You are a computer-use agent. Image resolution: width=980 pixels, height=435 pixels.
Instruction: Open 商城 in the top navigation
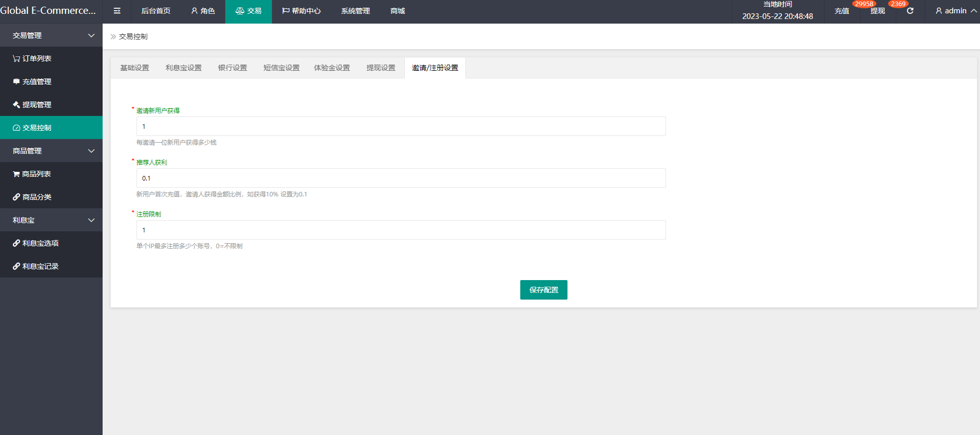tap(398, 11)
